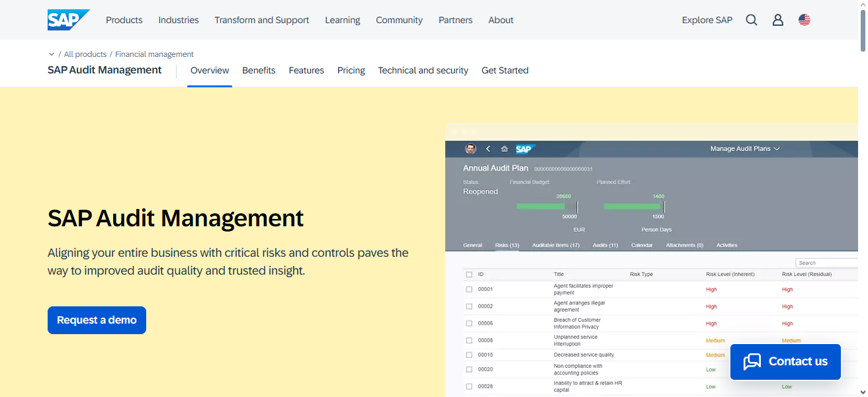This screenshot has width=868, height=397.
Task: Click the Request a demo button
Action: 97,320
